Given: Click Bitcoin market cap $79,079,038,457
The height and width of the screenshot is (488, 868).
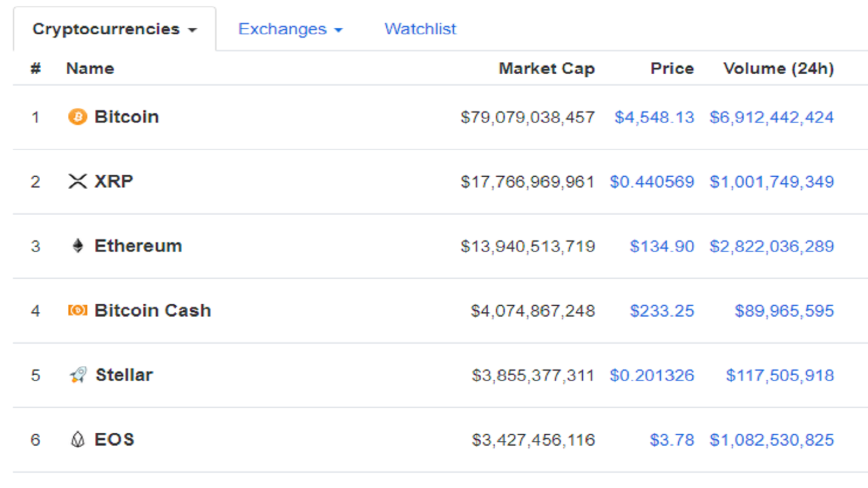Looking at the screenshot, I should coord(528,117).
